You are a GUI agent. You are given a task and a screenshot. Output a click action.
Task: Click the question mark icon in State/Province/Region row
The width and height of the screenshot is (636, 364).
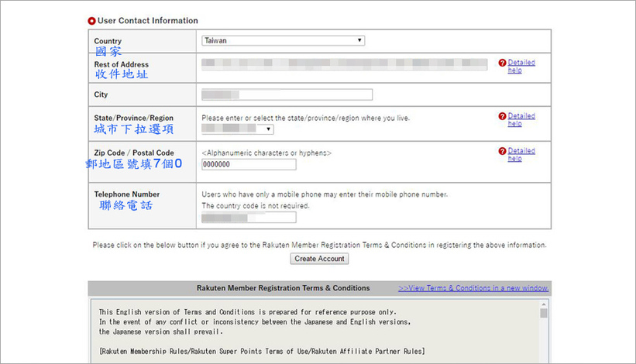point(502,116)
